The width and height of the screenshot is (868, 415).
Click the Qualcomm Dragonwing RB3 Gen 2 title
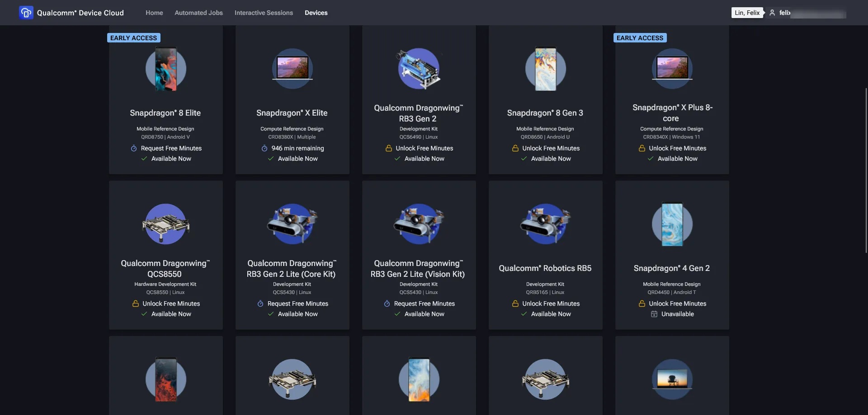coord(418,113)
